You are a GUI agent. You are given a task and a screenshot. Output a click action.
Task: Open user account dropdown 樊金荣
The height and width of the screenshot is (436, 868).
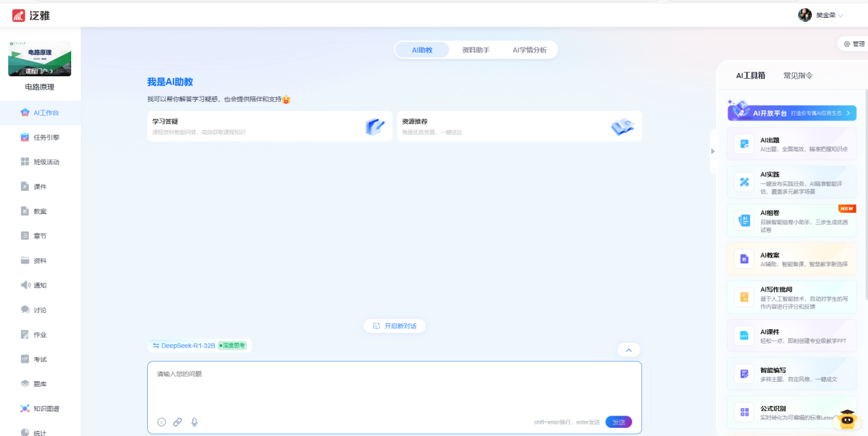821,15
